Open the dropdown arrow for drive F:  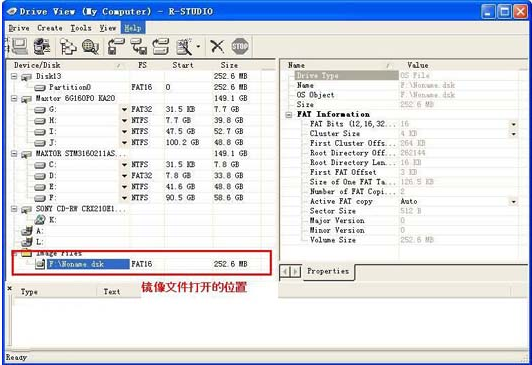tap(124, 198)
